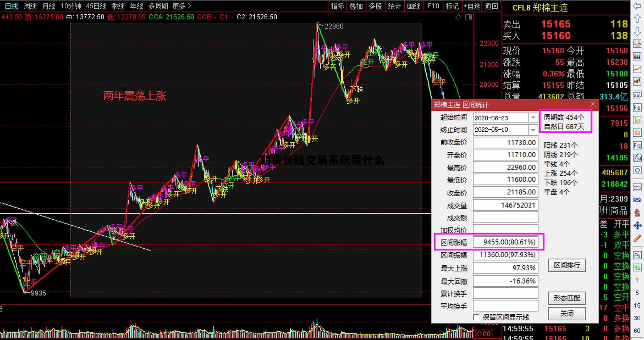Click the 前收盘价 value field

505,143
